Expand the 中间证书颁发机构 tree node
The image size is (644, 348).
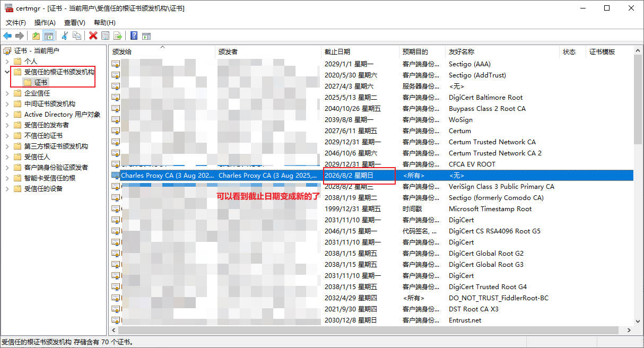(7, 104)
